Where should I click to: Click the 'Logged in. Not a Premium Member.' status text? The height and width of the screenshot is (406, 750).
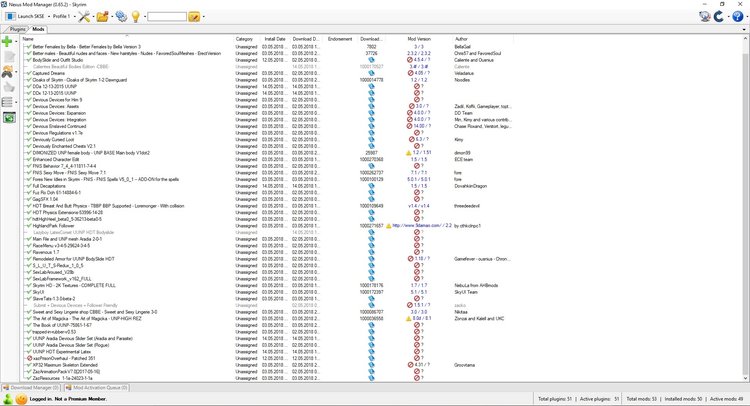pyautogui.click(x=68, y=399)
